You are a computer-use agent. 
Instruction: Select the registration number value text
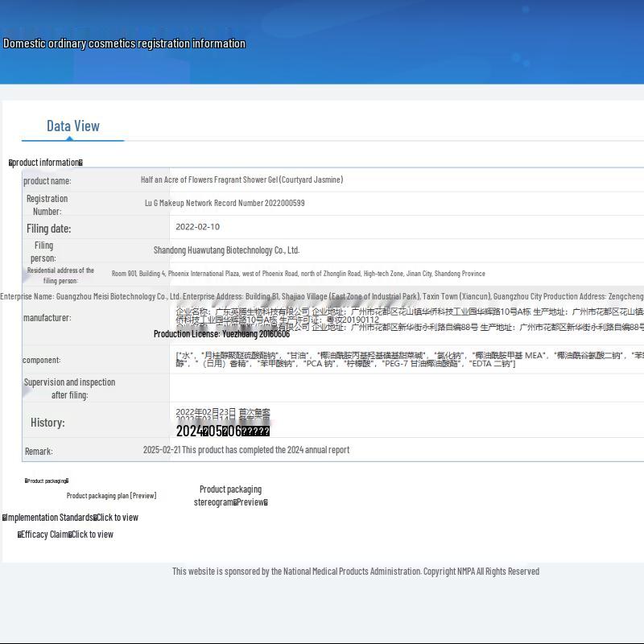[x=225, y=204]
